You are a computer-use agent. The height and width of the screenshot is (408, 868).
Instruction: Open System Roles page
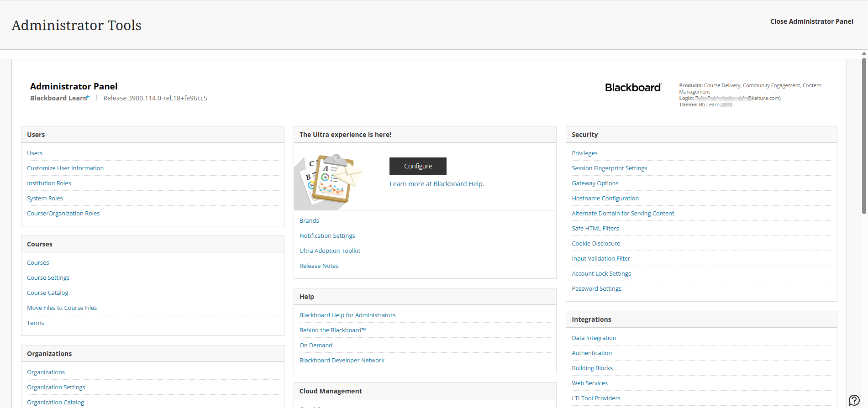coord(45,199)
